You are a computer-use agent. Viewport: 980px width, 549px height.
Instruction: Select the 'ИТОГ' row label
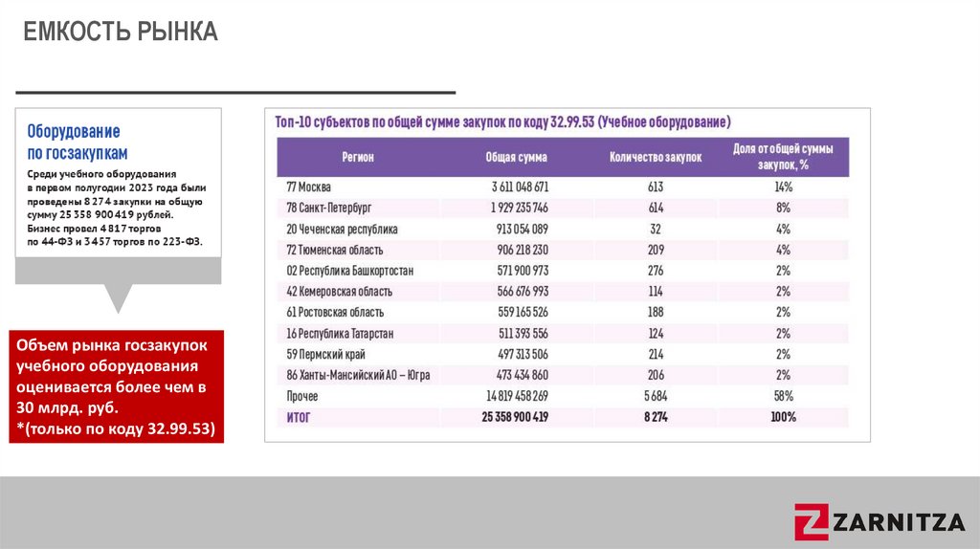[299, 417]
